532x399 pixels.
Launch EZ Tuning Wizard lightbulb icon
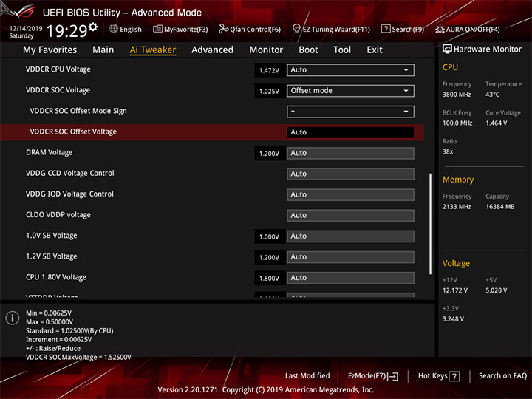click(x=296, y=29)
